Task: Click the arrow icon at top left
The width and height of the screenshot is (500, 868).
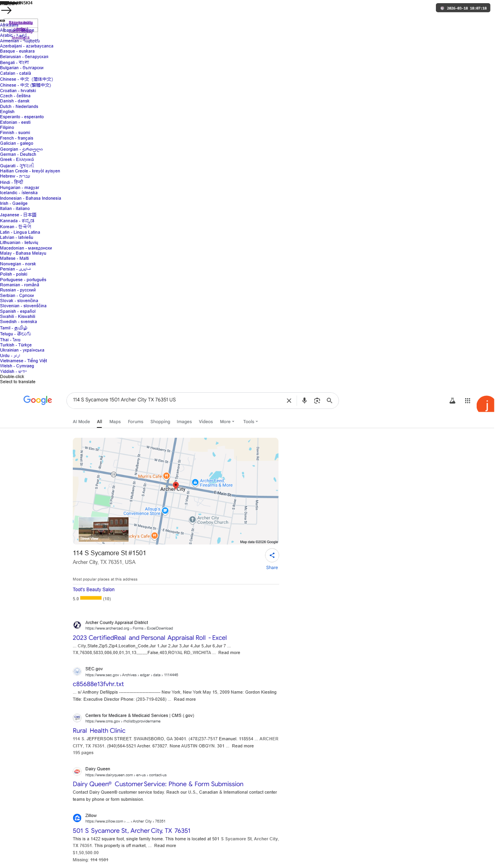Action: coord(6,10)
